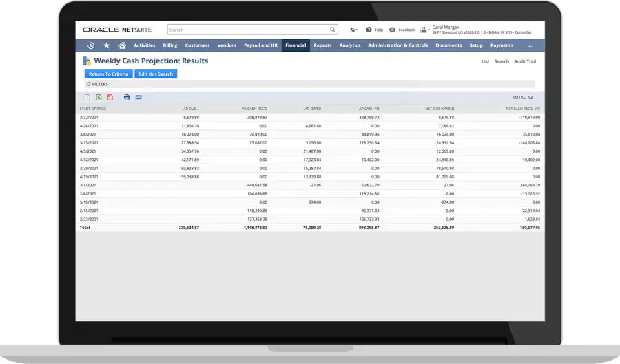Click Edit this Search button
Viewport: 620px width, 364px height.
pos(156,74)
